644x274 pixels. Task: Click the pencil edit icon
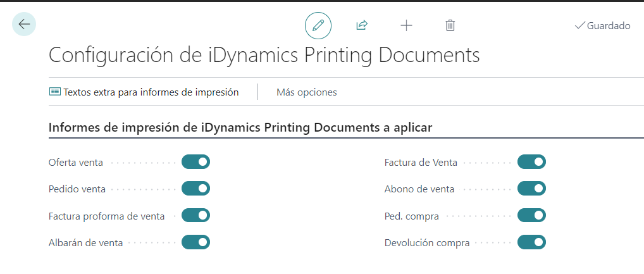coord(318,25)
